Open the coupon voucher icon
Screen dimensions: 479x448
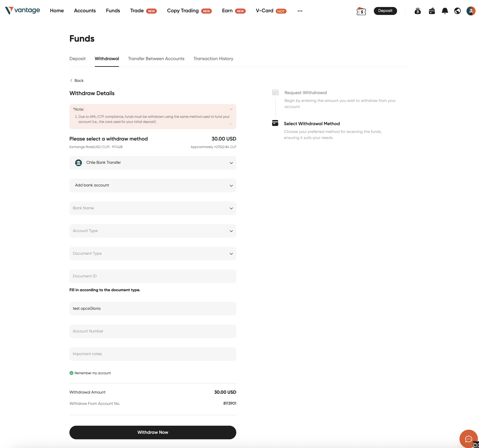coord(361,11)
